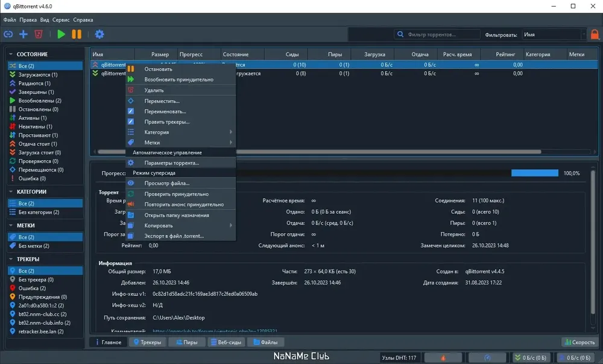Sort by the Сиды column header
The image size is (603, 364).
pos(286,54)
